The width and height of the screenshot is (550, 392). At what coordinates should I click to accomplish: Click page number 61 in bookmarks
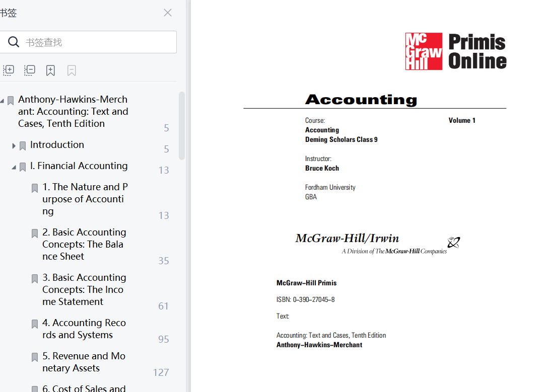tap(164, 306)
